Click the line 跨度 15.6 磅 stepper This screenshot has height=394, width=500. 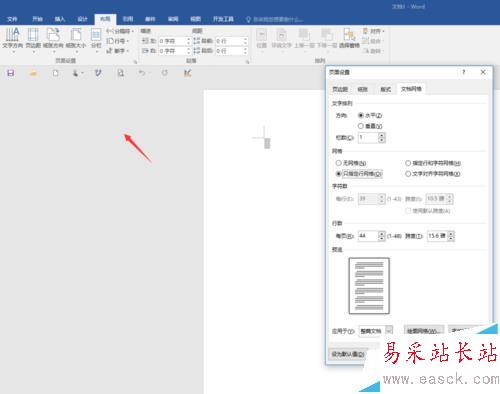(451, 236)
